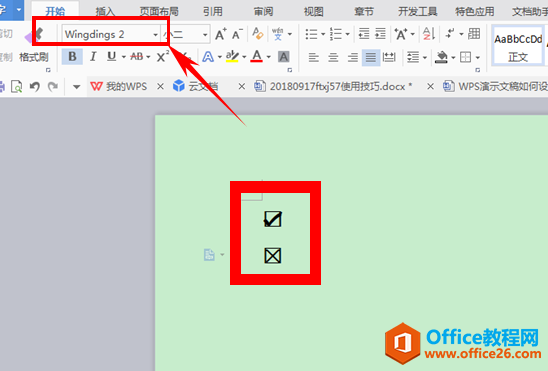
Task: Open the 插入 ribbon tab
Action: [x=105, y=12]
